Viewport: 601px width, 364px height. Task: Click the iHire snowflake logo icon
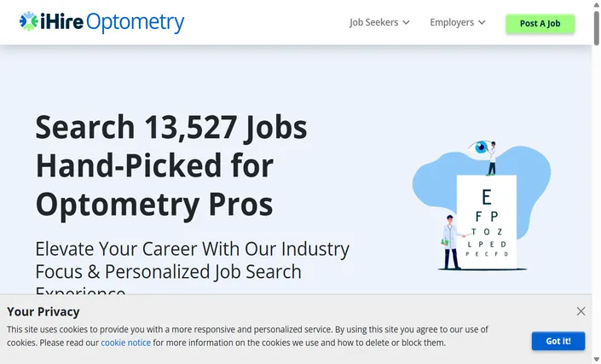coord(29,21)
